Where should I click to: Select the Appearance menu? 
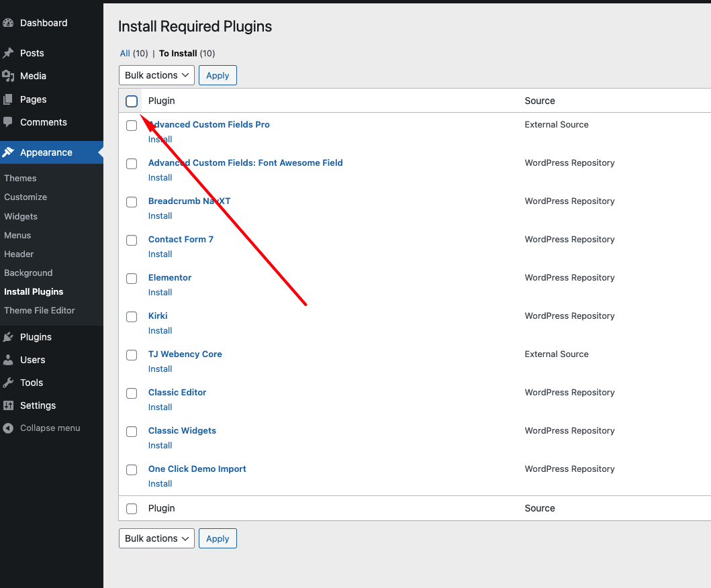click(x=46, y=152)
